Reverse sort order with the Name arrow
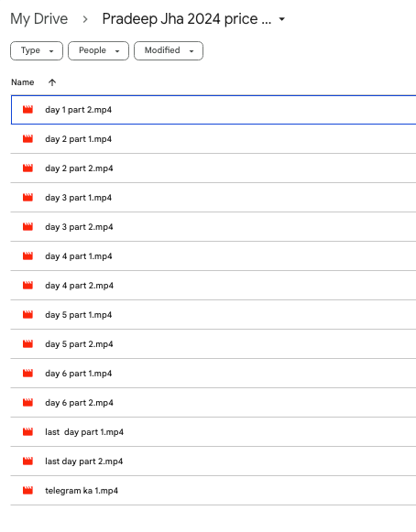 pyautogui.click(x=52, y=82)
